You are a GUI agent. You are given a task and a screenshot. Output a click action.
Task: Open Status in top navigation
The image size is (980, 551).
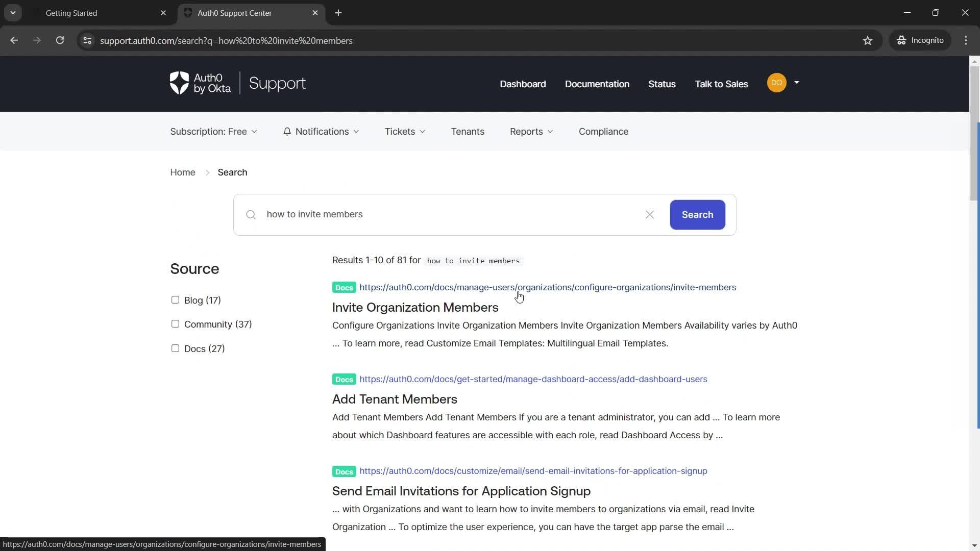coord(662,84)
